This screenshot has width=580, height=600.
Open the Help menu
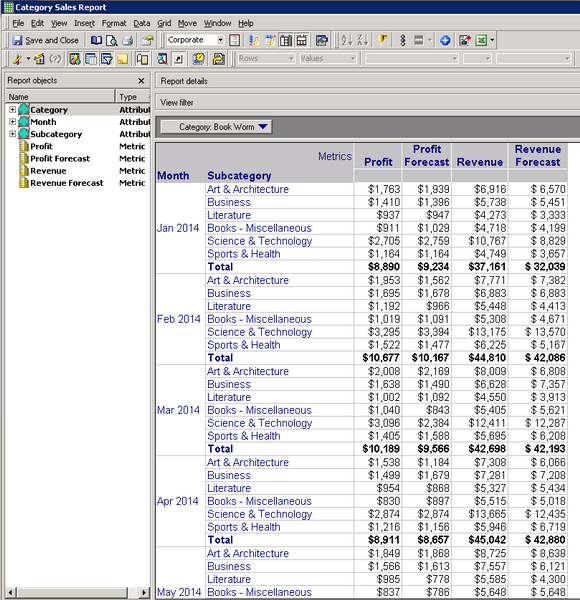(x=246, y=23)
